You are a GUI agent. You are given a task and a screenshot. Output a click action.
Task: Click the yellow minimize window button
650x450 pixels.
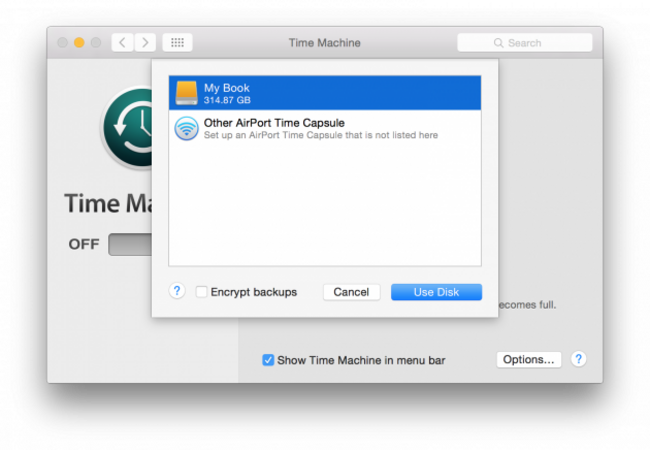pos(79,43)
